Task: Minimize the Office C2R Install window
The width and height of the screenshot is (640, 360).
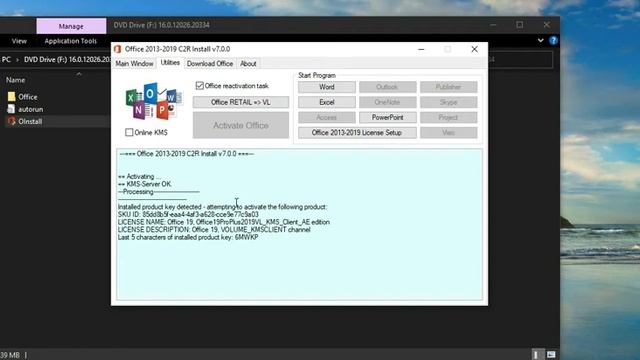Action: (x=421, y=49)
